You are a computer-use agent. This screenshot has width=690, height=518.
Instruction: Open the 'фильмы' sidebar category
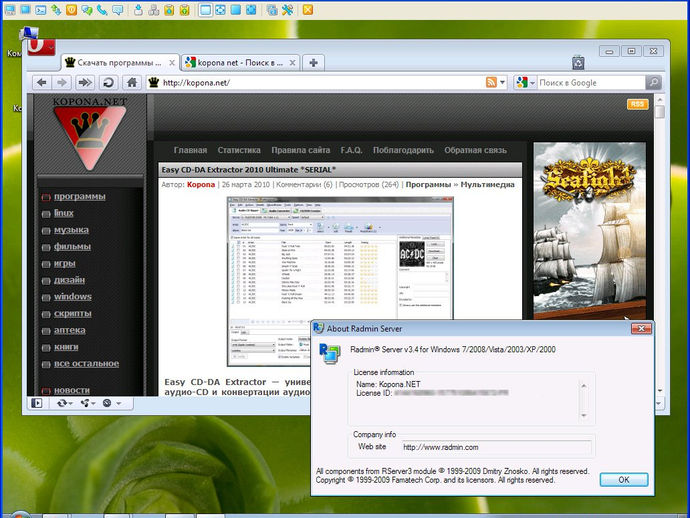tap(72, 246)
